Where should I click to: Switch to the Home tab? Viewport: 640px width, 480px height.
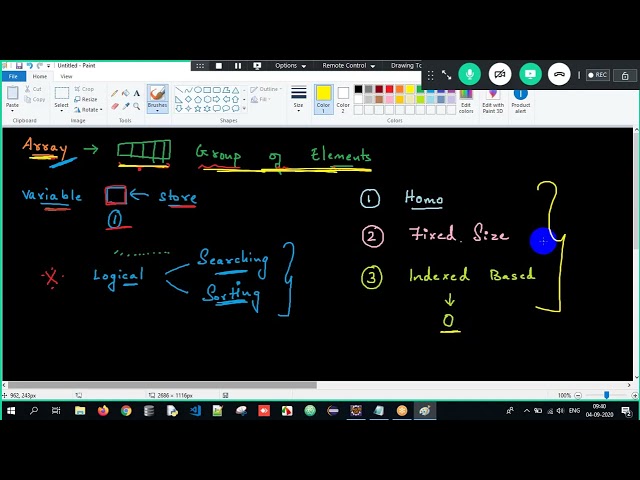(x=40, y=76)
